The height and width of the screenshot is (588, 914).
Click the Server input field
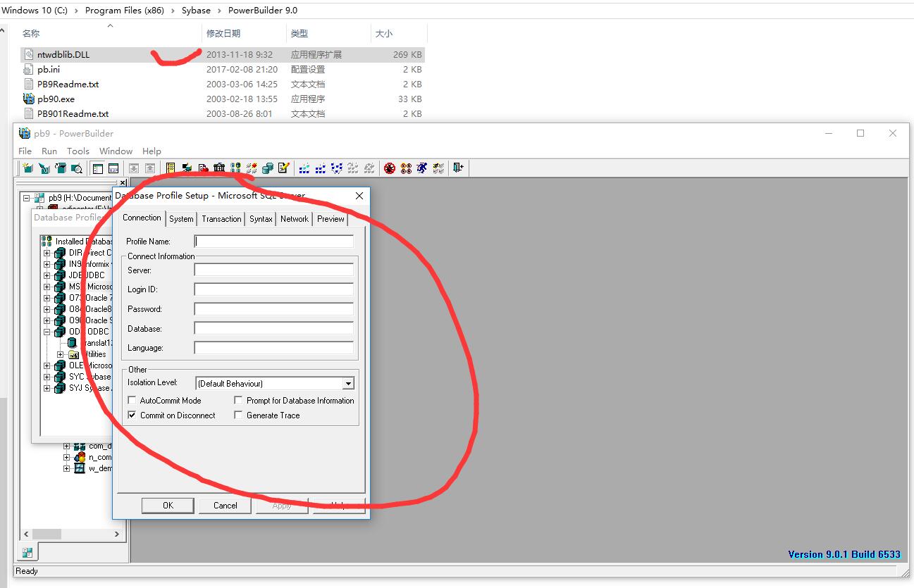coord(274,270)
